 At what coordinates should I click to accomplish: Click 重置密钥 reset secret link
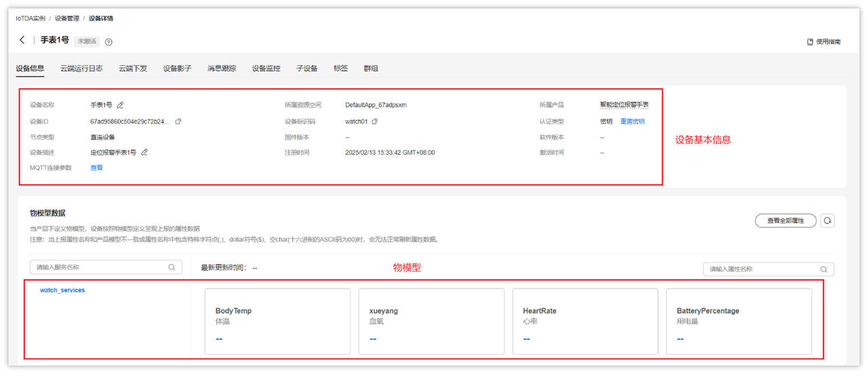click(x=632, y=121)
